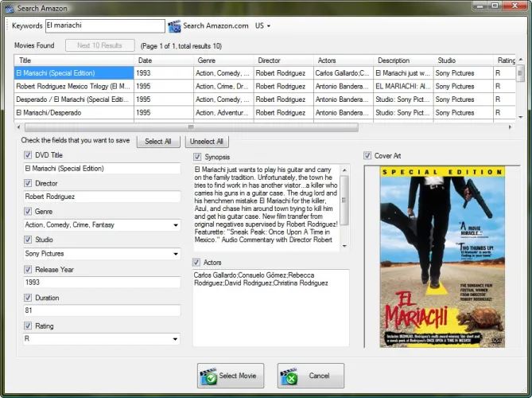Viewport: 532px width, 398px height.
Task: Click the Search Amazon window title icon
Action: (x=9, y=7)
